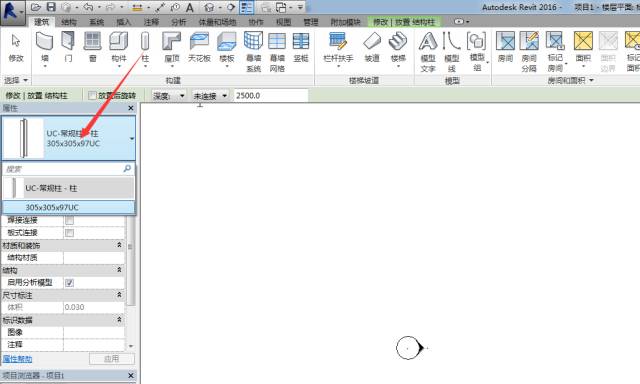Select the 天花板 (Ceiling) tool
Image resolution: width=640 pixels, height=384 pixels.
[199, 48]
